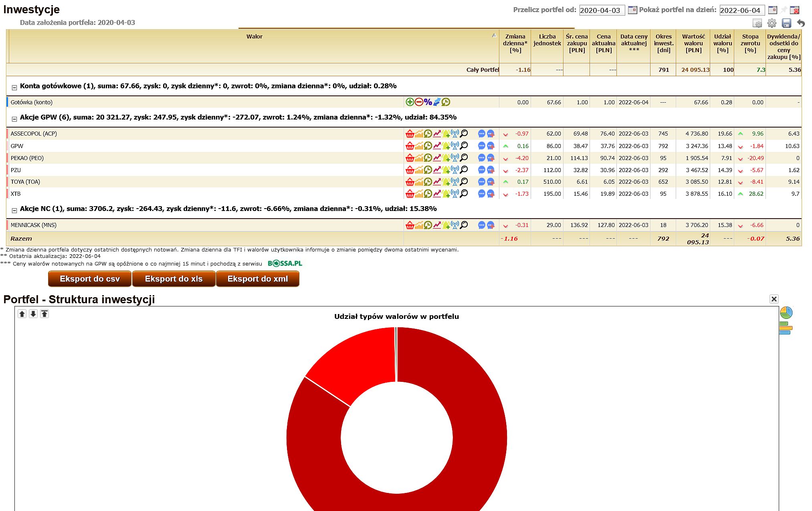The width and height of the screenshot is (812, 511).
Task: Open orange bar chart icon for GPW
Action: coord(419,146)
